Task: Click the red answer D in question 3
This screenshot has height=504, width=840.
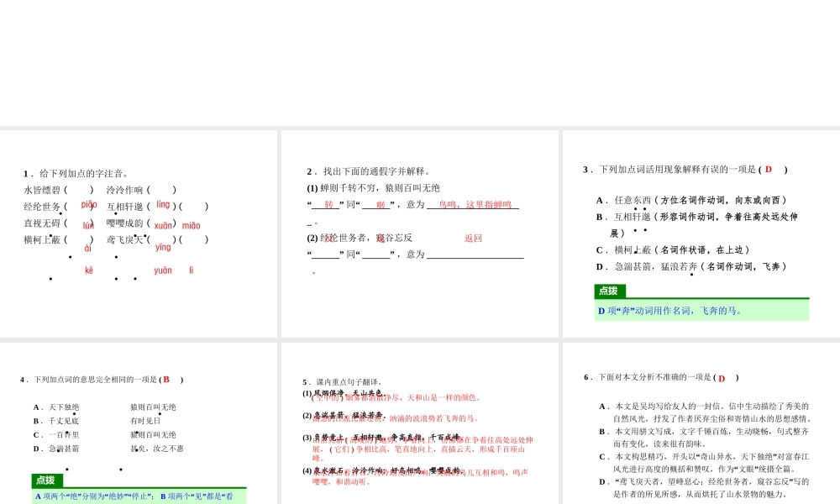Action: (x=768, y=170)
